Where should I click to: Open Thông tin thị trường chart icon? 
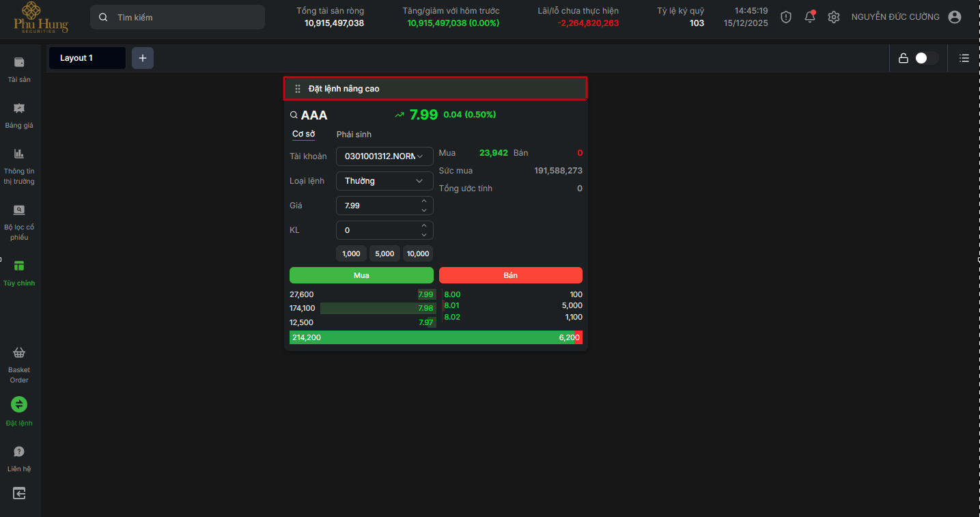coord(19,154)
